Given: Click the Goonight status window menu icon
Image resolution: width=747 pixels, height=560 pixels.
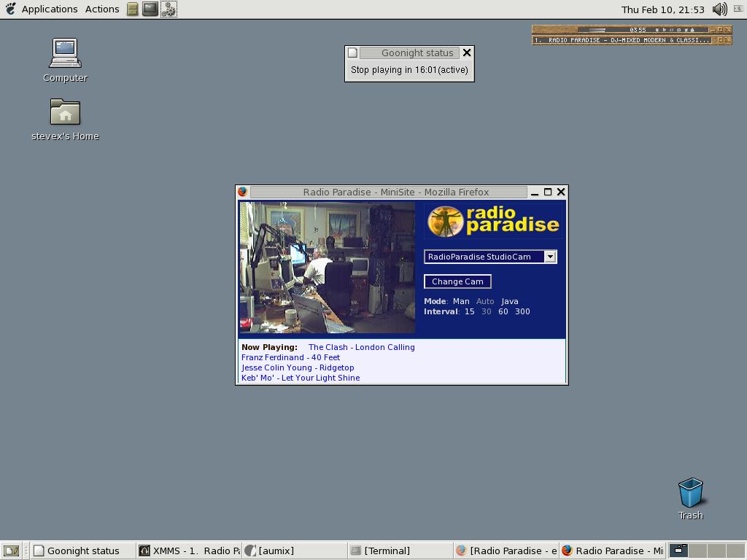Looking at the screenshot, I should tap(352, 52).
